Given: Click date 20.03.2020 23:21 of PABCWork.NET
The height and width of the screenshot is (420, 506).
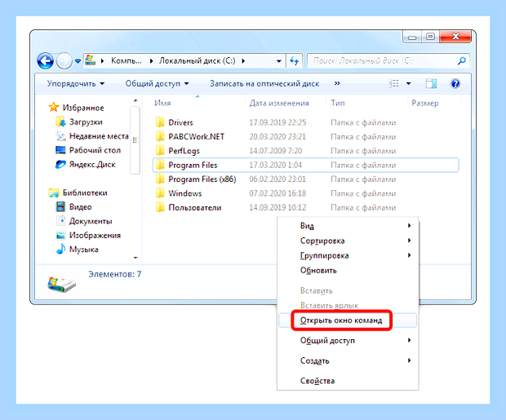Looking at the screenshot, I should 277,137.
